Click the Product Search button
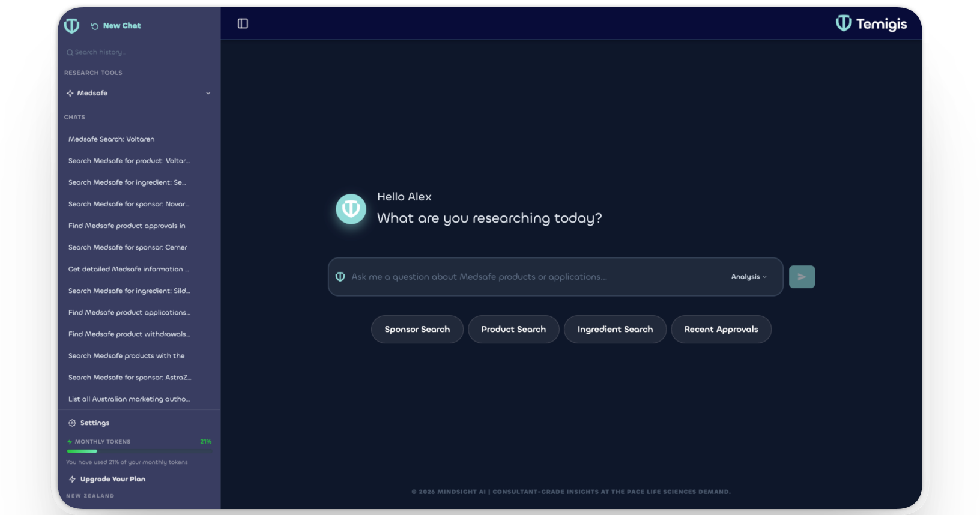980x515 pixels. coord(513,329)
